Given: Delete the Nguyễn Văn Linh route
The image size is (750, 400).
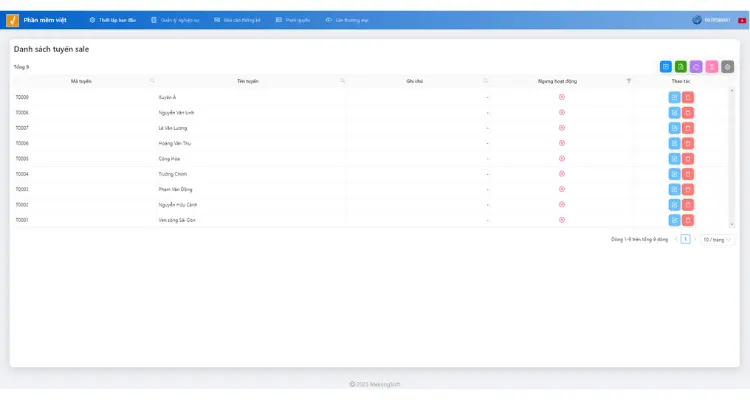Looking at the screenshot, I should click(688, 113).
